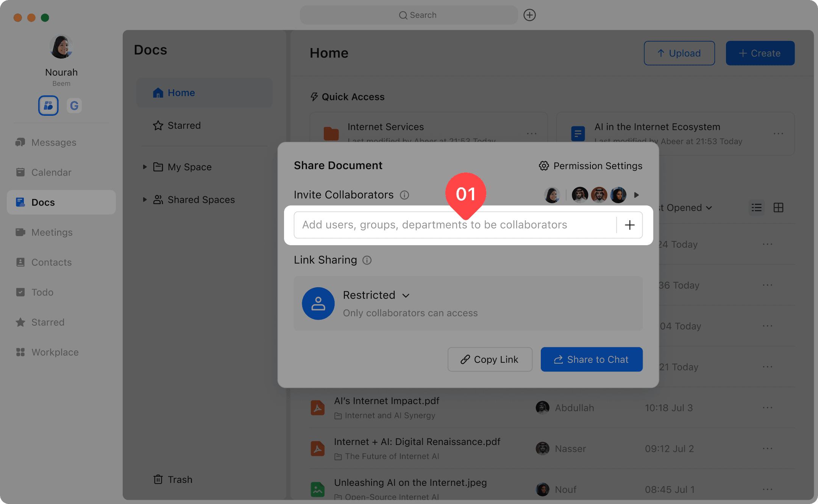
Task: Switch to the G workspace icon
Action: (74, 106)
